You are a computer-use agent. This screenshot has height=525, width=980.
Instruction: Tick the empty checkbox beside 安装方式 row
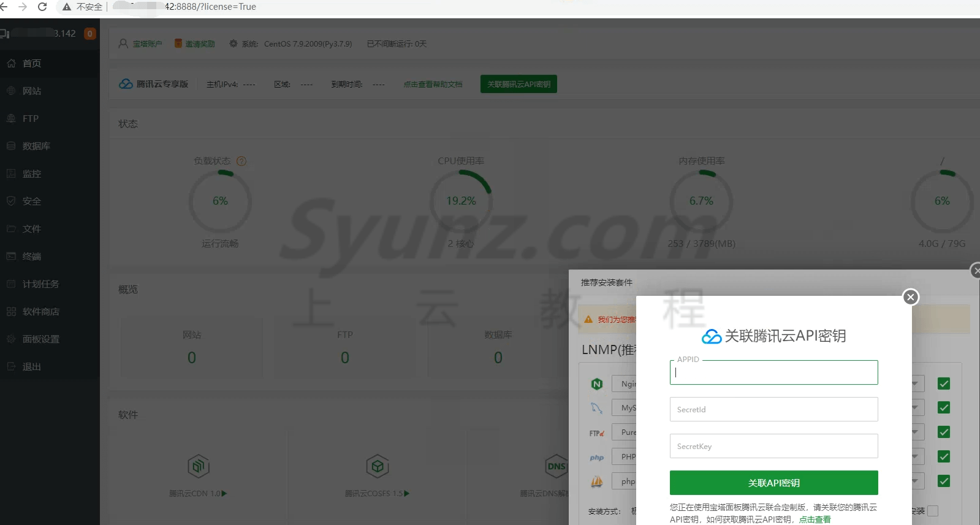click(x=933, y=511)
